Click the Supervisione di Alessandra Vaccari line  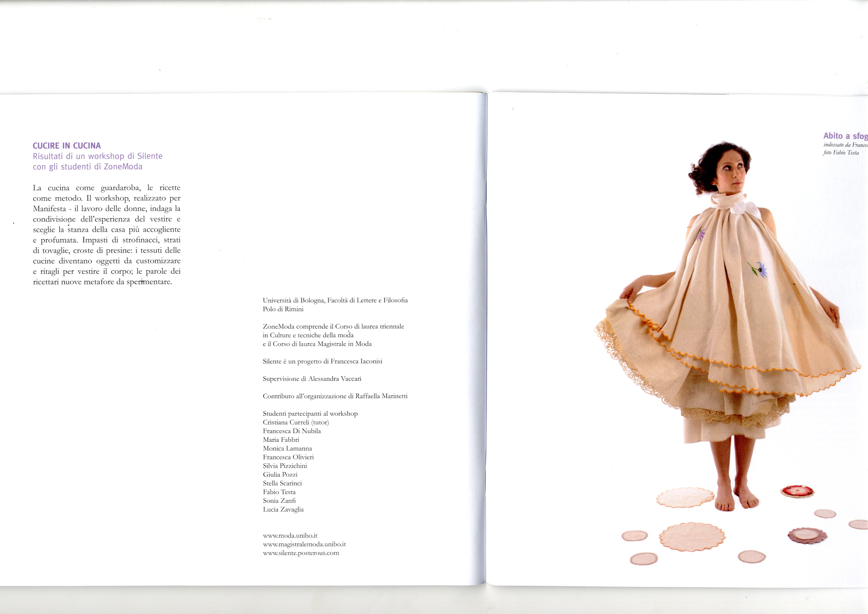312,379
